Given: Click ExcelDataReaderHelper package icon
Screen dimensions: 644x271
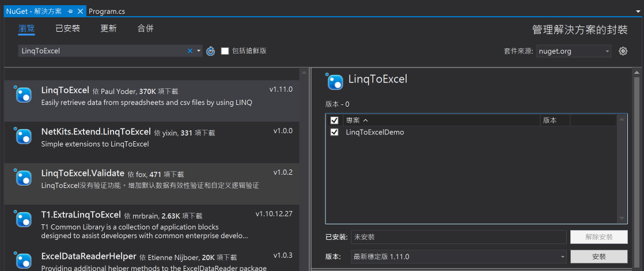Looking at the screenshot, I should coord(23,261).
